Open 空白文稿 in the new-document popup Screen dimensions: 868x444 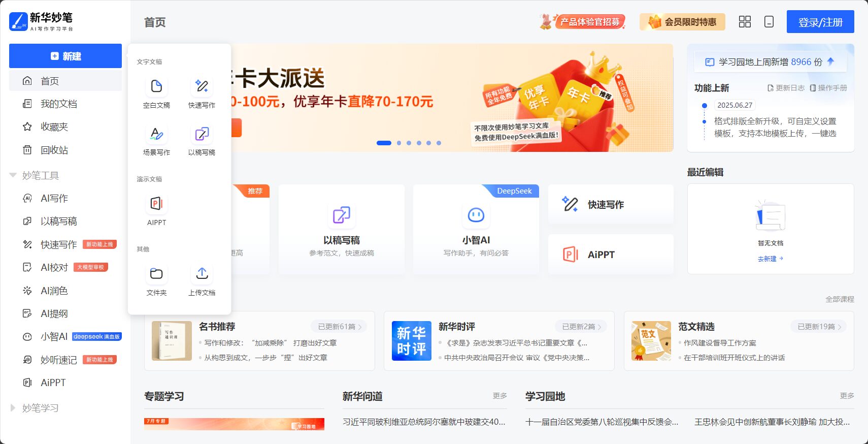(x=156, y=92)
